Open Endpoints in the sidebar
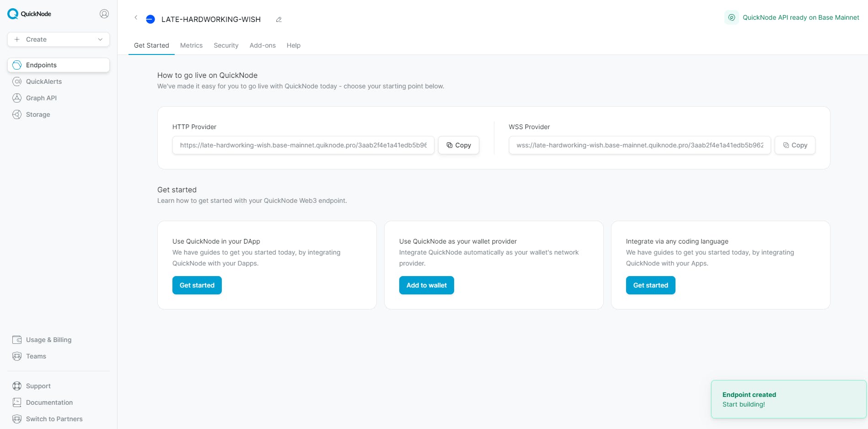This screenshot has width=868, height=429. 59,65
